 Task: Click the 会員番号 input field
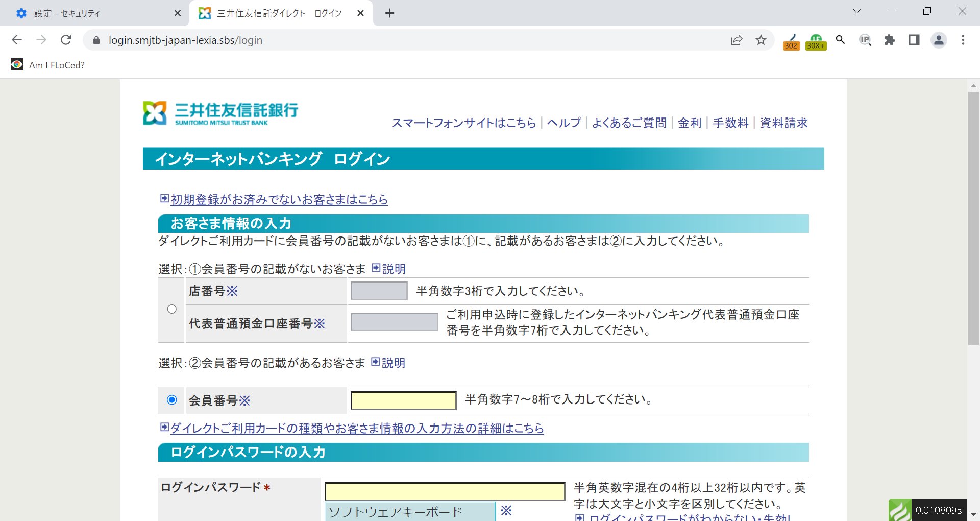tap(403, 400)
